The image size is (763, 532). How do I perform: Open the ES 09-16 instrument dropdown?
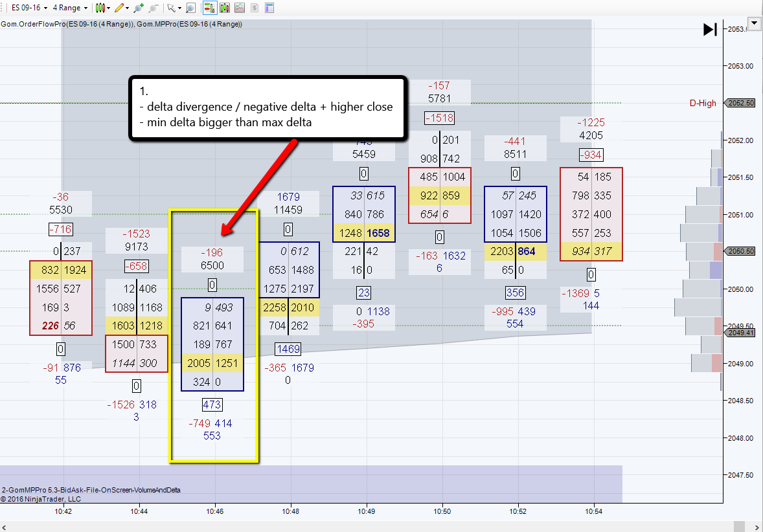(x=29, y=8)
